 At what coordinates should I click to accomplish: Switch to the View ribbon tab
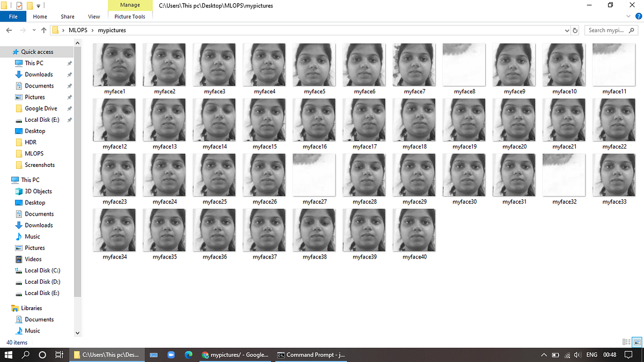(94, 17)
